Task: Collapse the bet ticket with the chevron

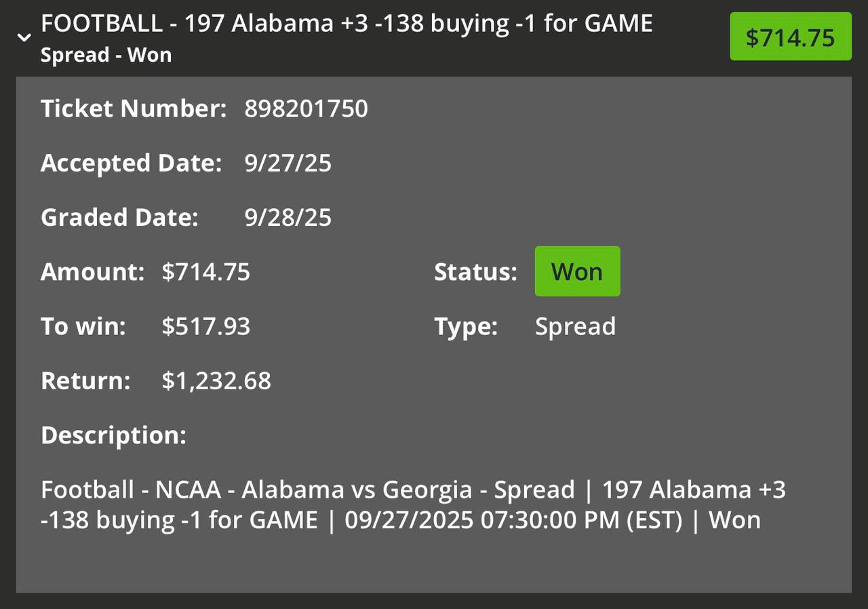Action: pyautogui.click(x=24, y=38)
